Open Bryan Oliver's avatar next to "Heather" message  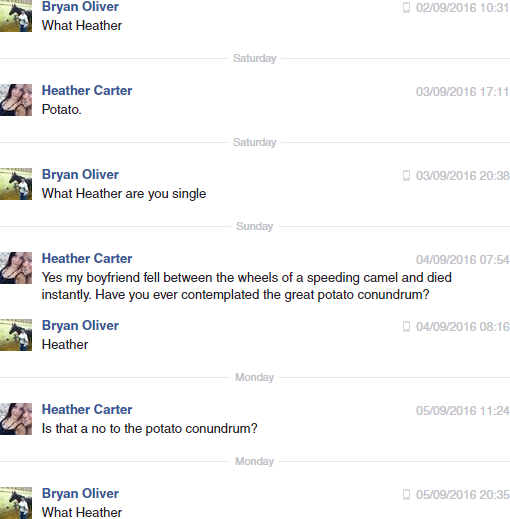(x=16, y=335)
